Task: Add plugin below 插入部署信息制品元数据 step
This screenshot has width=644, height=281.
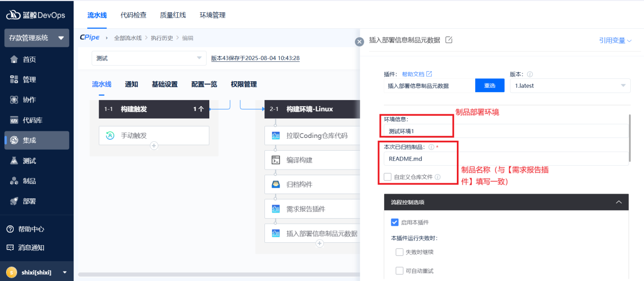Action: tap(320, 244)
